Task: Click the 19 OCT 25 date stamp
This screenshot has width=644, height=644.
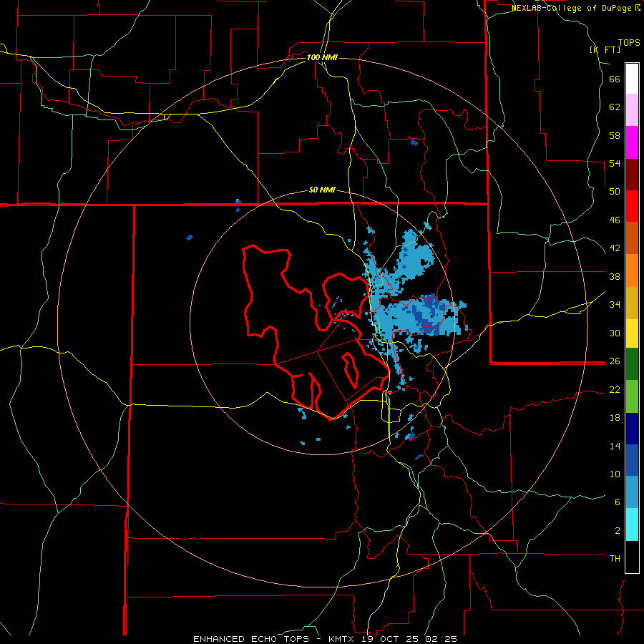Action: [x=391, y=639]
